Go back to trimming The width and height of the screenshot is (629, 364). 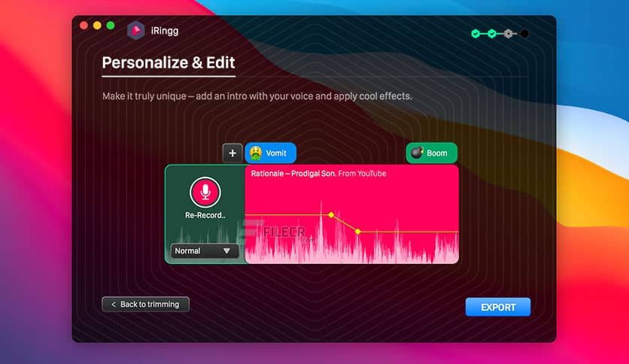(x=146, y=305)
